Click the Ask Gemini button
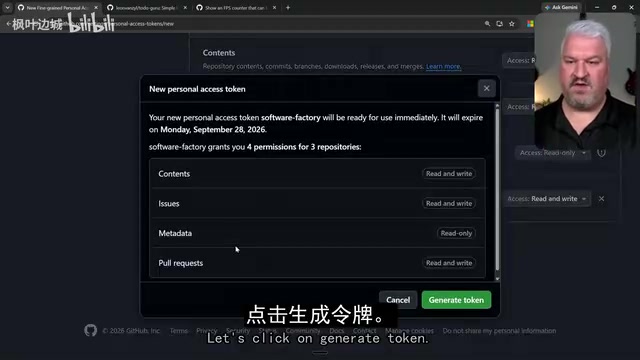The image size is (640, 360). [x=561, y=7]
